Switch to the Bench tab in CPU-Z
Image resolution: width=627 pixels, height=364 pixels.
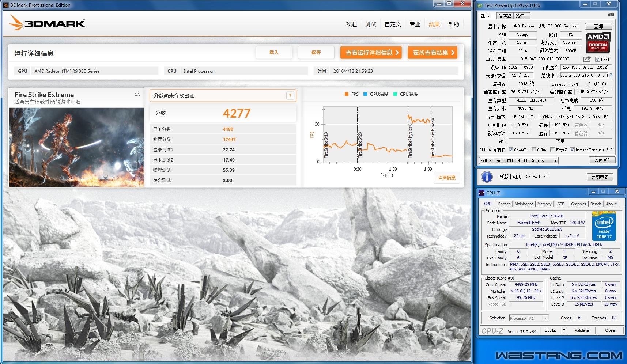coord(596,204)
